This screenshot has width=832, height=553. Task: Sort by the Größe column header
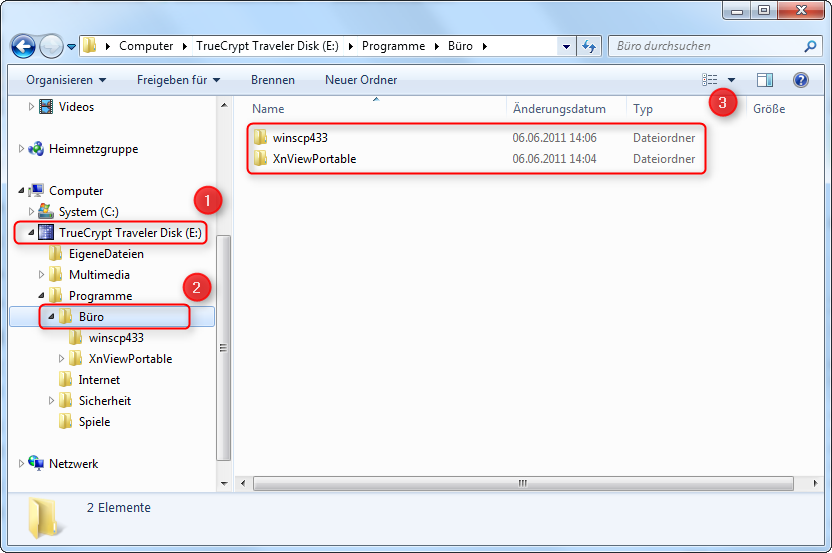coord(769,109)
